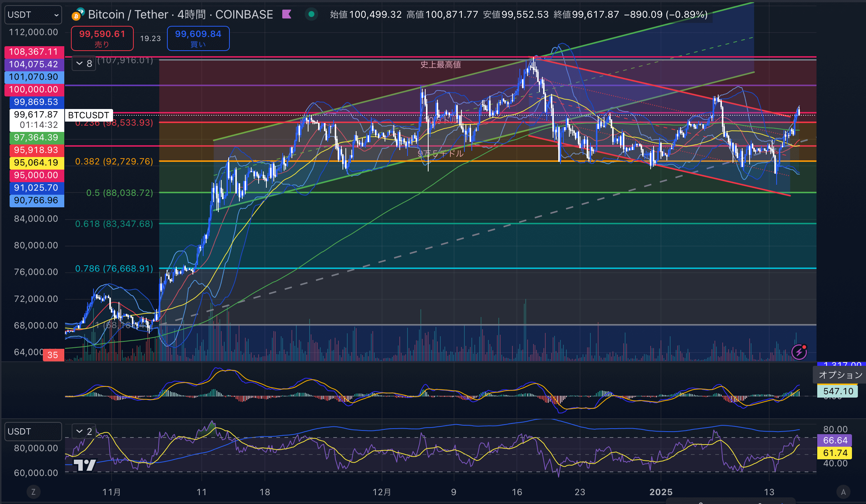The image size is (866, 504).
Task: Select the 108,367.11 price label
Action: 34,52
